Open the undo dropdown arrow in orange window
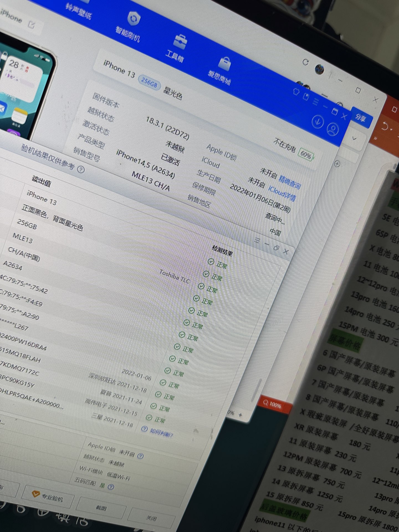The height and width of the screenshot is (532, 399). (x=391, y=129)
